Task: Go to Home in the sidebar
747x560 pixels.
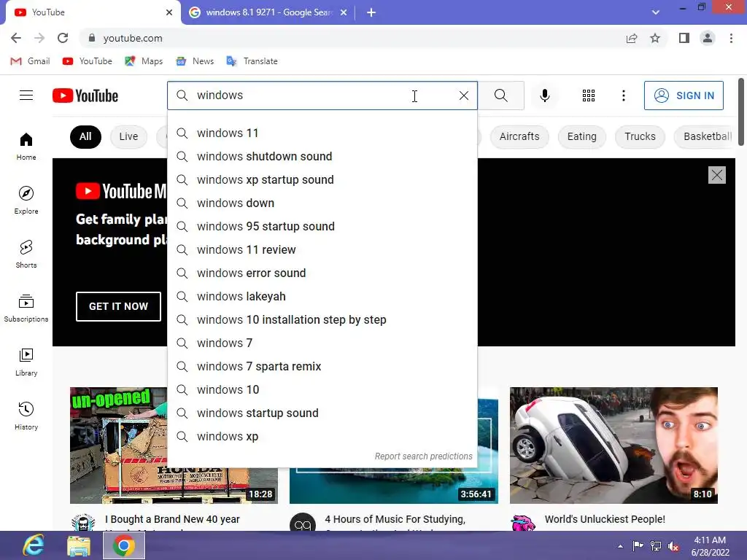Action: coord(26,146)
